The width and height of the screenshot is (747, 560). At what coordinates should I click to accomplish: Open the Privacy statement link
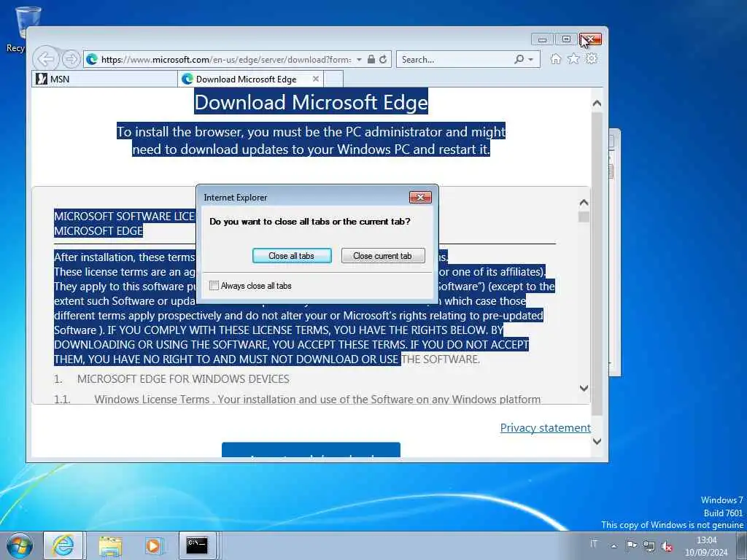(546, 427)
